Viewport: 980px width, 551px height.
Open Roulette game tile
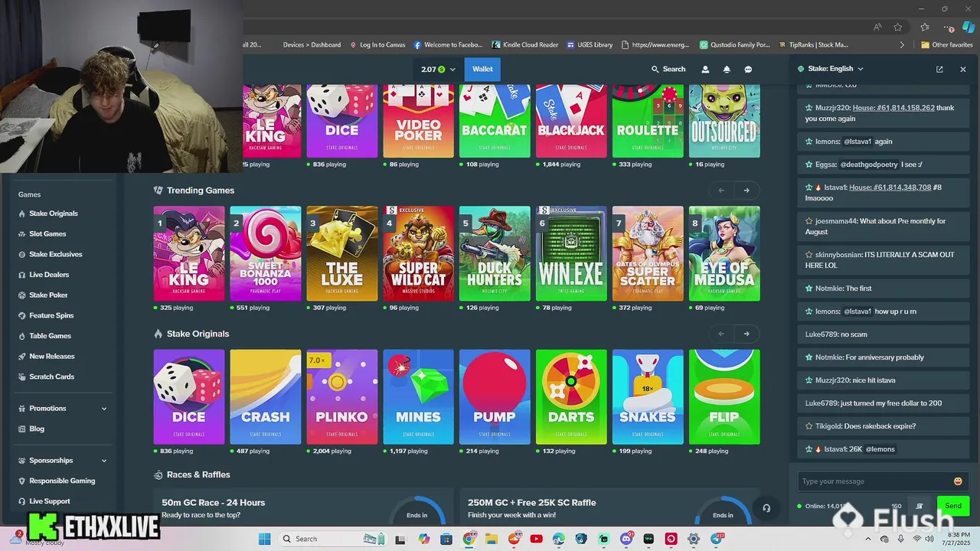click(648, 121)
